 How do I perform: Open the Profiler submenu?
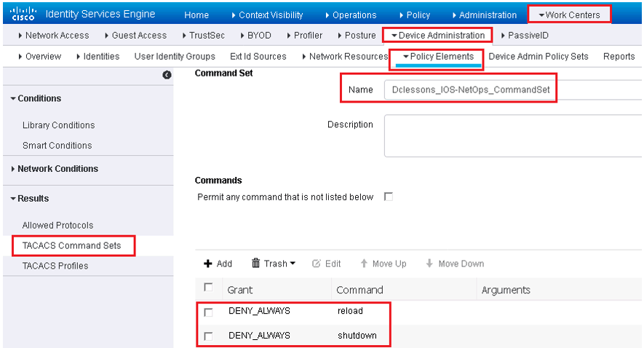(x=304, y=36)
